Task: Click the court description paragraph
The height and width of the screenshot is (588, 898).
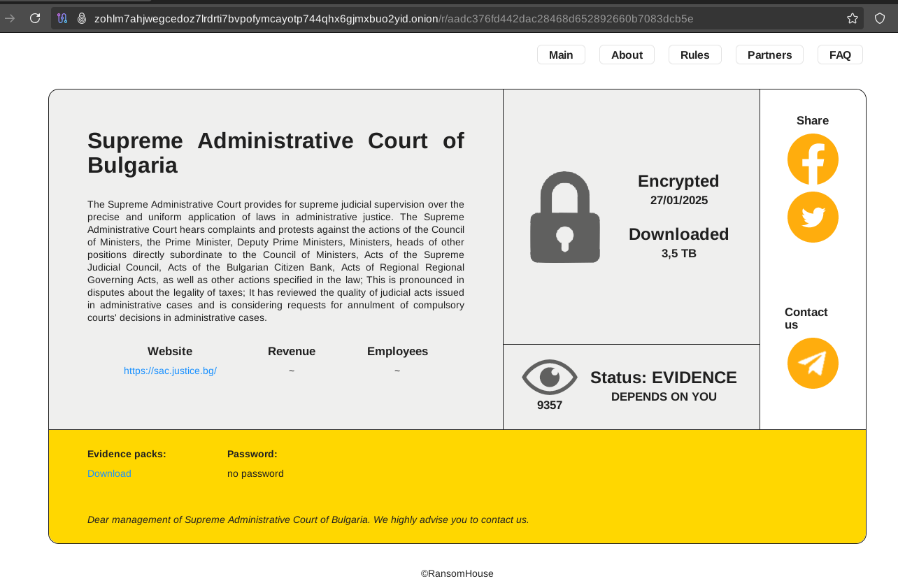Action: 276,261
